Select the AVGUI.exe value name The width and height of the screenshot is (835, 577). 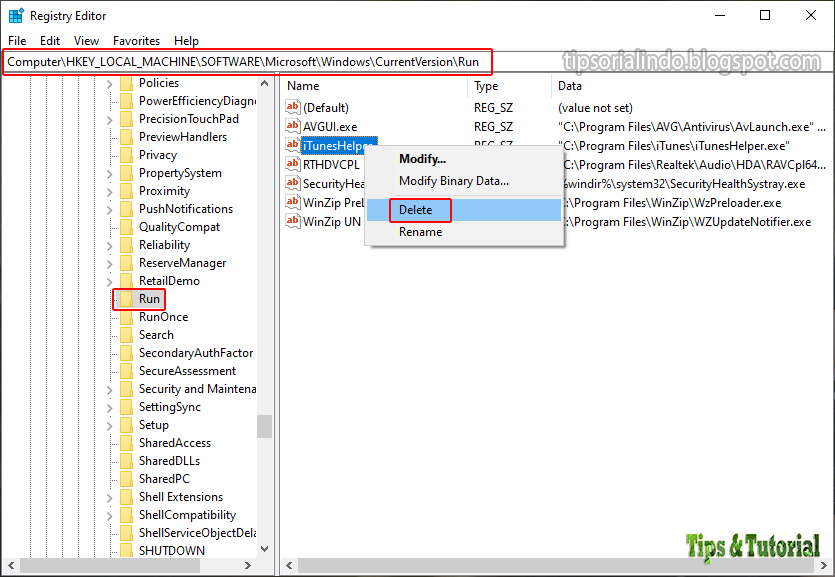click(330, 127)
